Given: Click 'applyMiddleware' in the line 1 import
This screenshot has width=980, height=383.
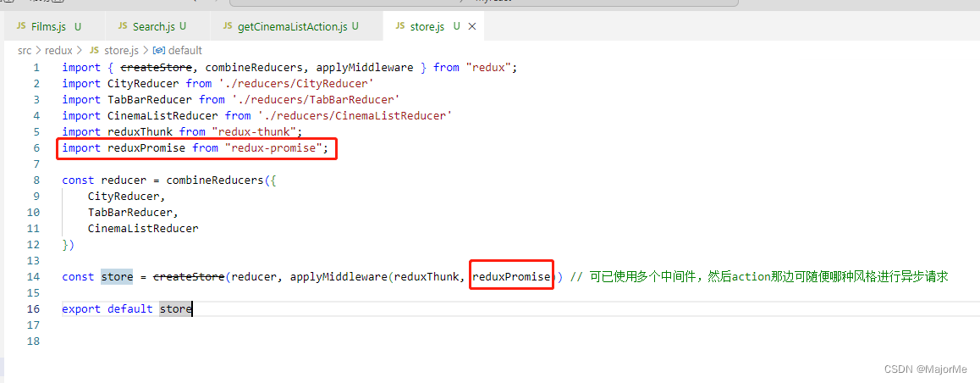Looking at the screenshot, I should pyautogui.click(x=365, y=68).
